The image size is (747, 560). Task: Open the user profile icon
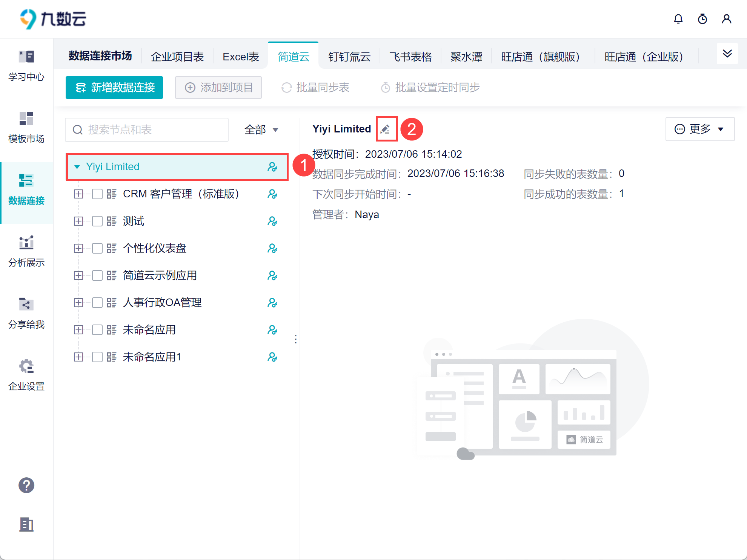(726, 19)
